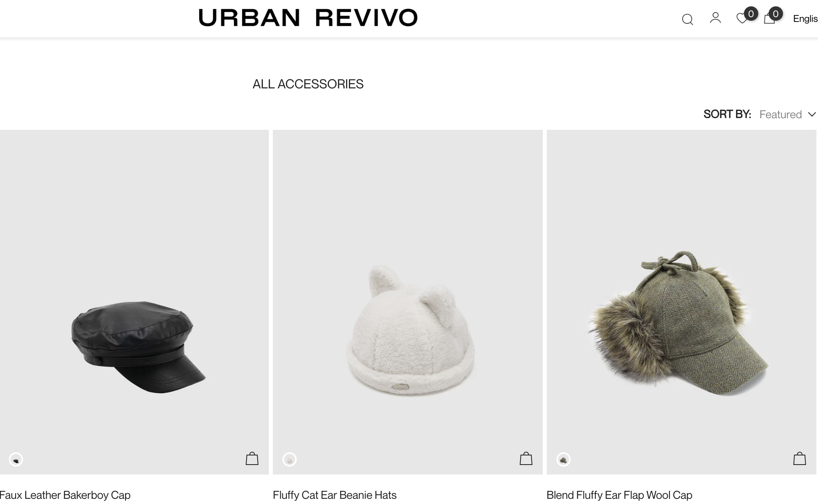
Task: Add Fluffy Cat Ear Beanie to bag
Action: (x=526, y=459)
